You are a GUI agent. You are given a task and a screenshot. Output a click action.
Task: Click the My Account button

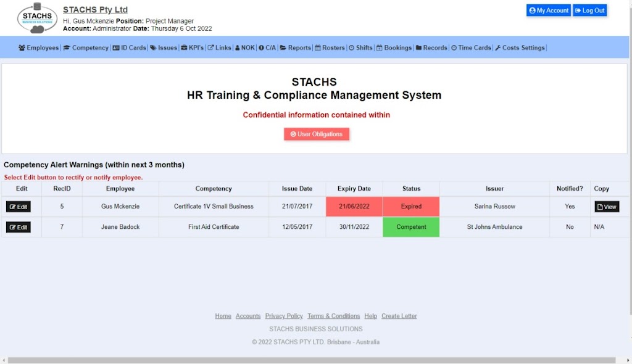548,10
